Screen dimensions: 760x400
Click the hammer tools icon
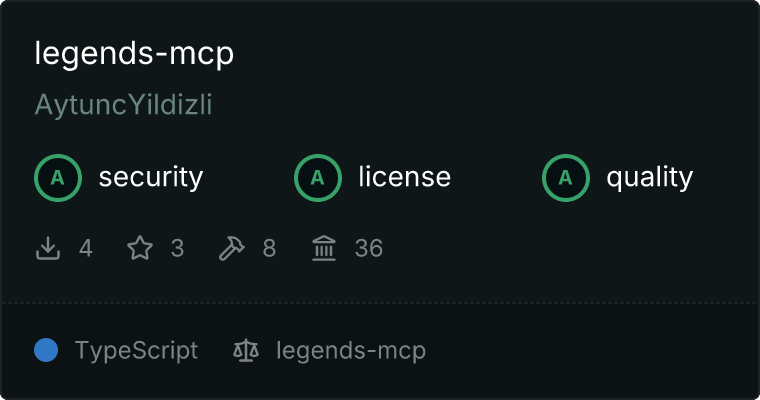pos(232,248)
